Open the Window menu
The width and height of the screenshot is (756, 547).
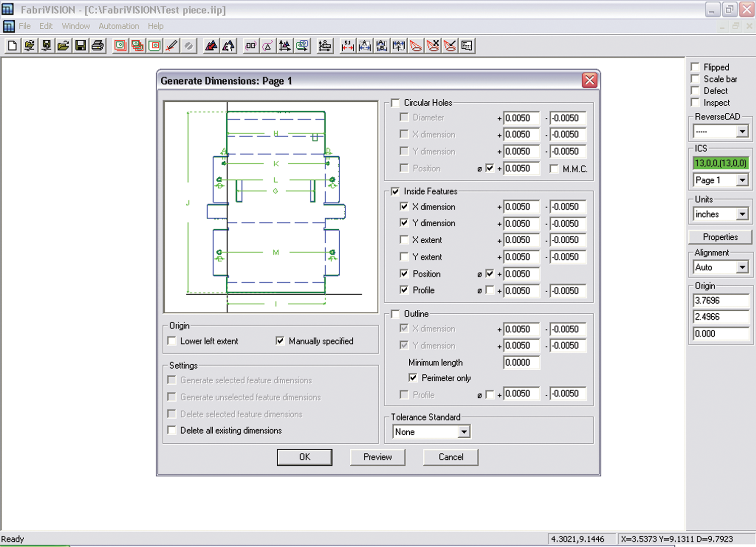point(76,26)
